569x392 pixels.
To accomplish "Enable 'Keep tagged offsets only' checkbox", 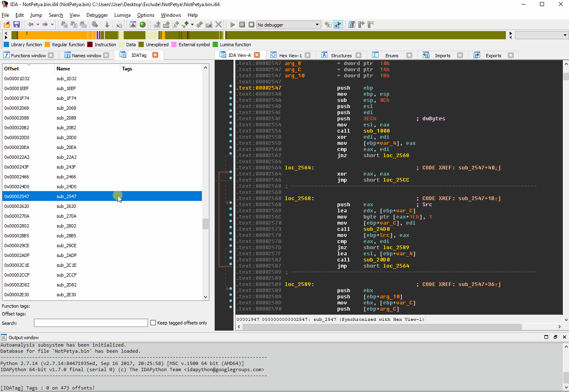I will click(x=153, y=323).
